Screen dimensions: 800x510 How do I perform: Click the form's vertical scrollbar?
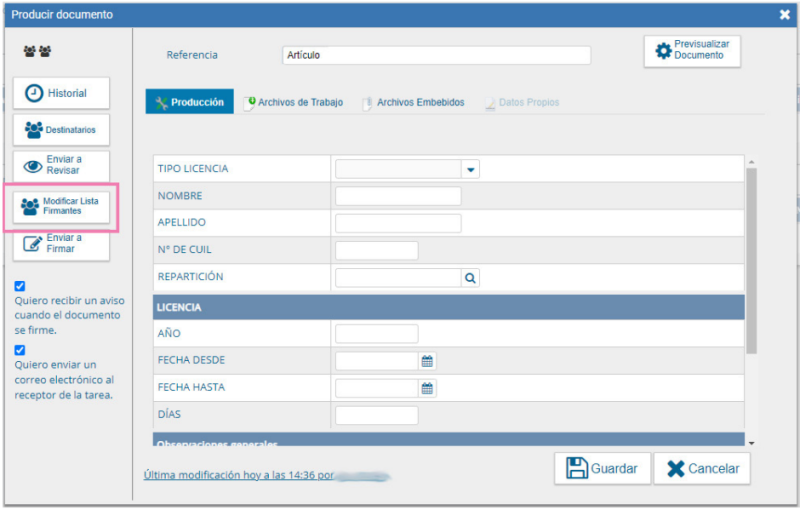[751, 260]
